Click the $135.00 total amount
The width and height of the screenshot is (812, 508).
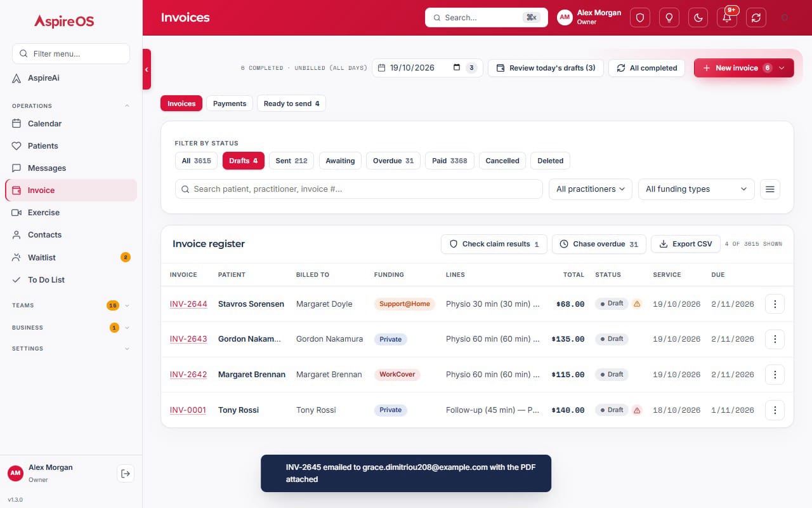pos(568,339)
